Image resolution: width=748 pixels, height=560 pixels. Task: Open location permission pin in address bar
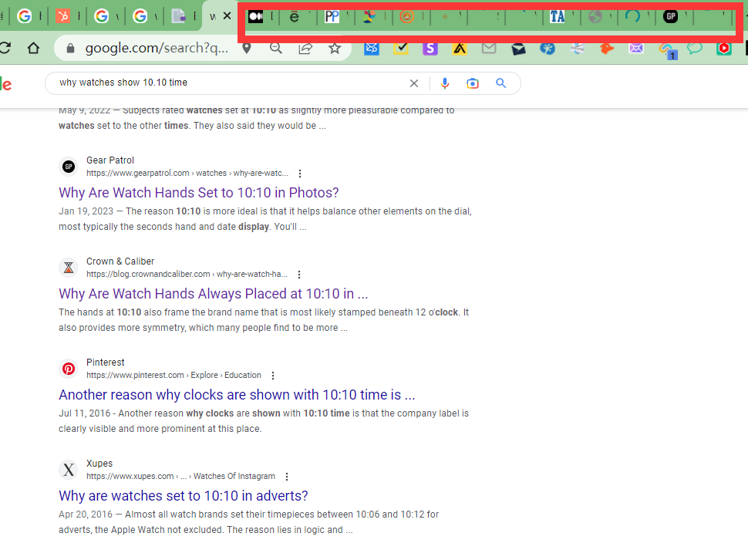(x=247, y=48)
